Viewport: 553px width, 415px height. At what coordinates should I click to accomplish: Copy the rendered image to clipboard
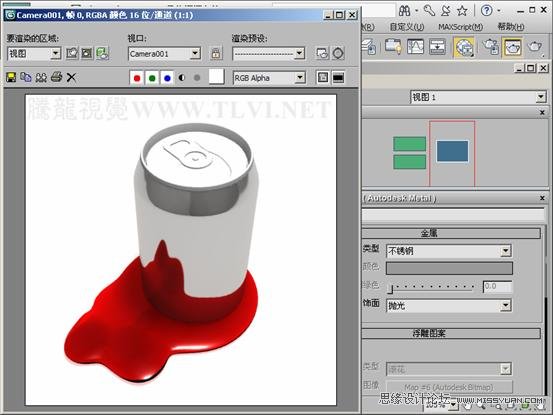click(26, 77)
